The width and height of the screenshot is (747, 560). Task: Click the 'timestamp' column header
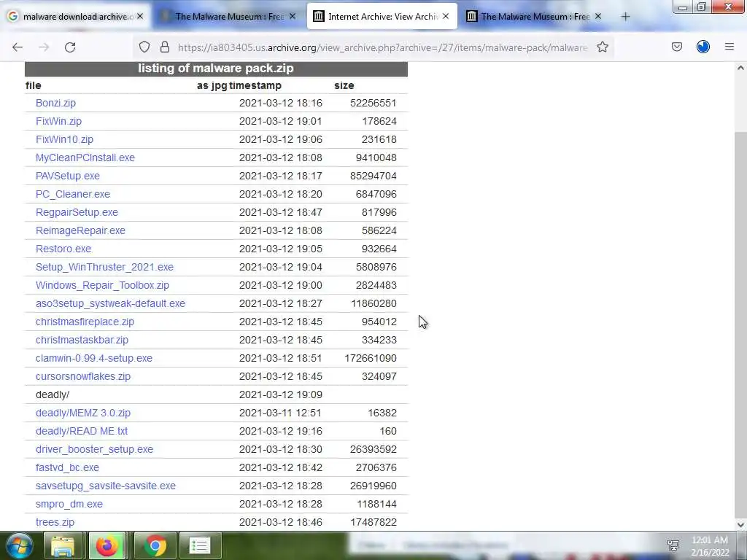(x=255, y=86)
